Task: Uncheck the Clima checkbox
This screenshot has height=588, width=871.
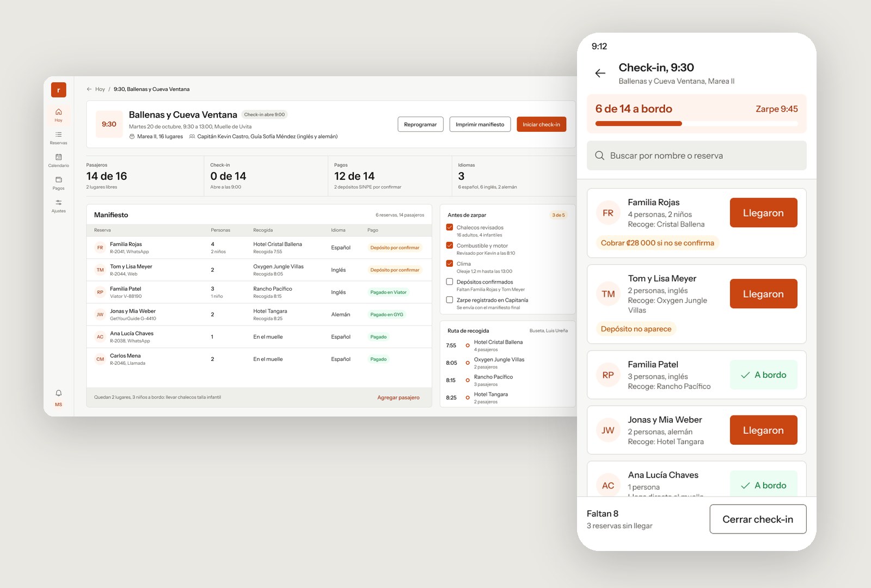Action: pyautogui.click(x=450, y=264)
